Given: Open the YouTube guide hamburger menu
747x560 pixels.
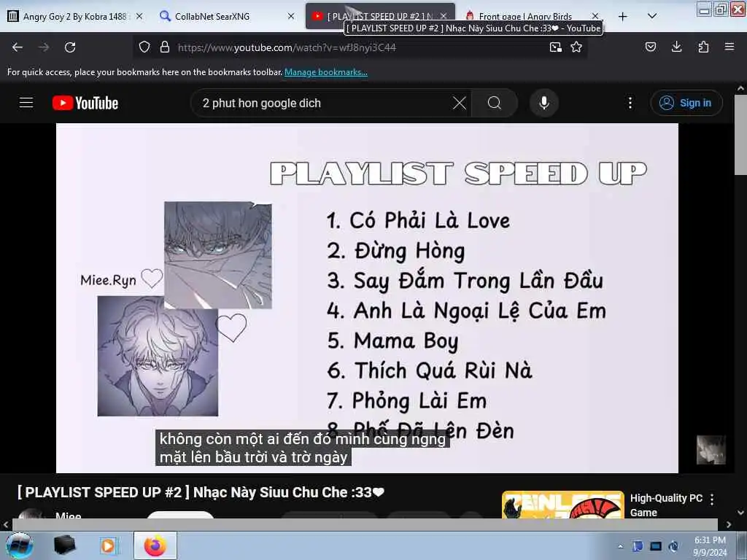Looking at the screenshot, I should (26, 103).
